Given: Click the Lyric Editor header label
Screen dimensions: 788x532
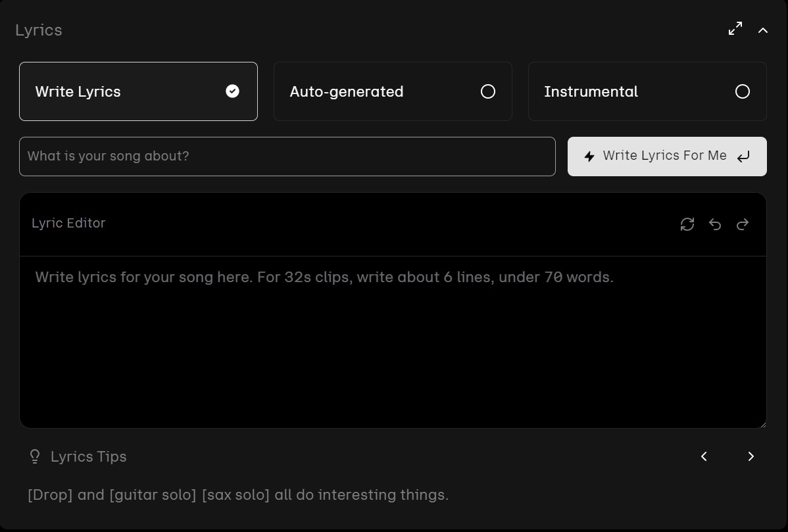Looking at the screenshot, I should point(68,223).
